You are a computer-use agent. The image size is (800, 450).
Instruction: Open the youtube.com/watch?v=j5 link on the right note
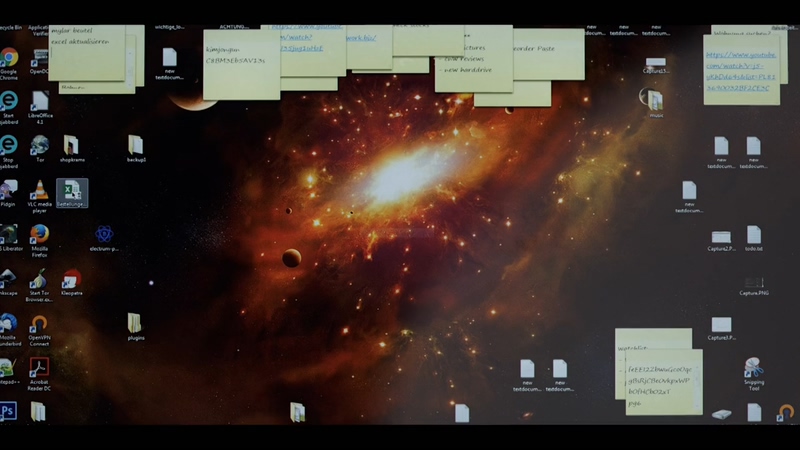[741, 71]
